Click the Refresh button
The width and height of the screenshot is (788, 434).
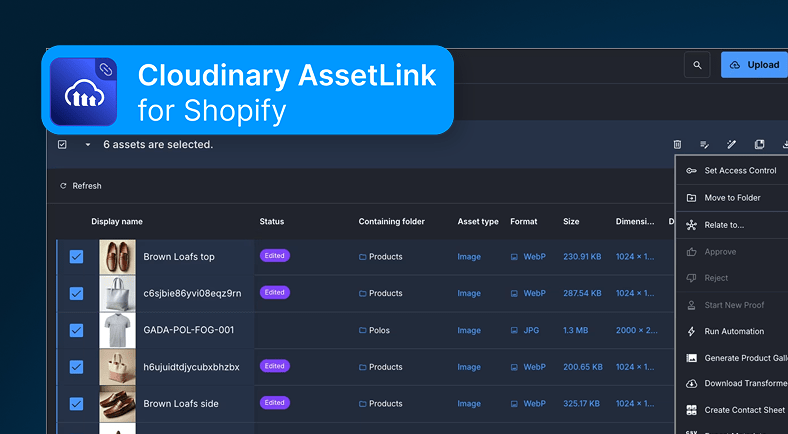pyautogui.click(x=80, y=186)
